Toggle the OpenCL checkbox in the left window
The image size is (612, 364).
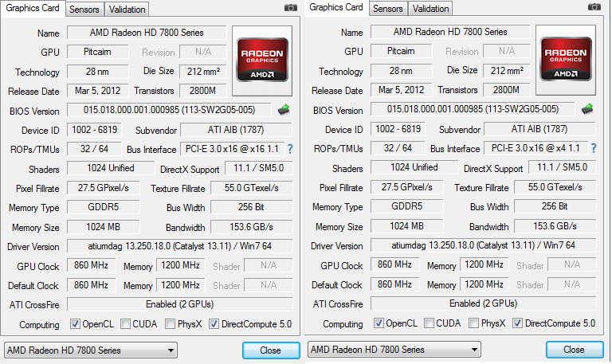point(75,324)
